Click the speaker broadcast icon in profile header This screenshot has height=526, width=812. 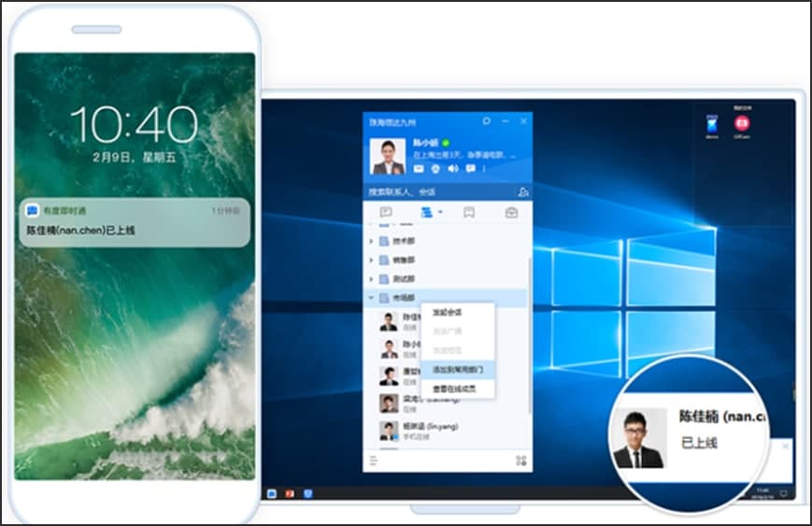pyautogui.click(x=453, y=169)
